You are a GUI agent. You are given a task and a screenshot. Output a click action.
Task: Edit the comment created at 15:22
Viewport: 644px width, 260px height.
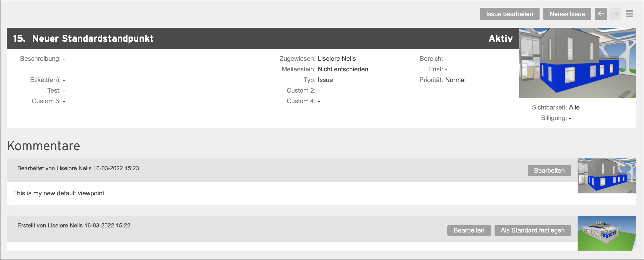point(469,230)
